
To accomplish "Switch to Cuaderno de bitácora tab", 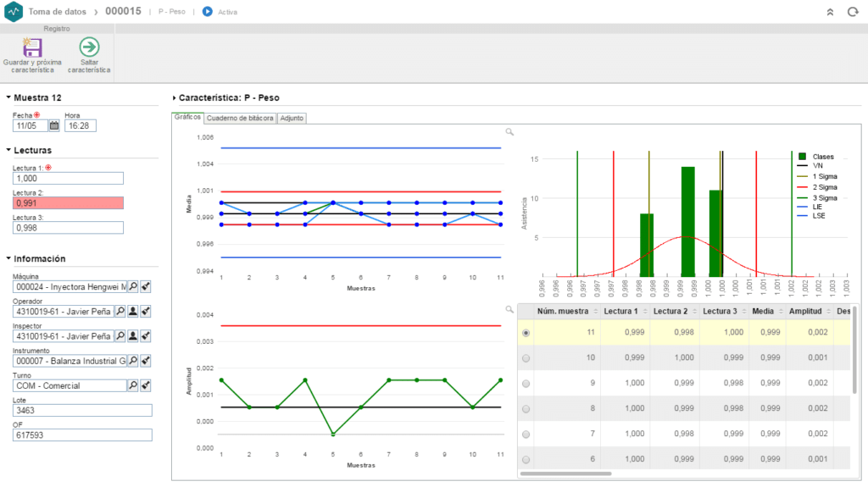I will point(240,118).
